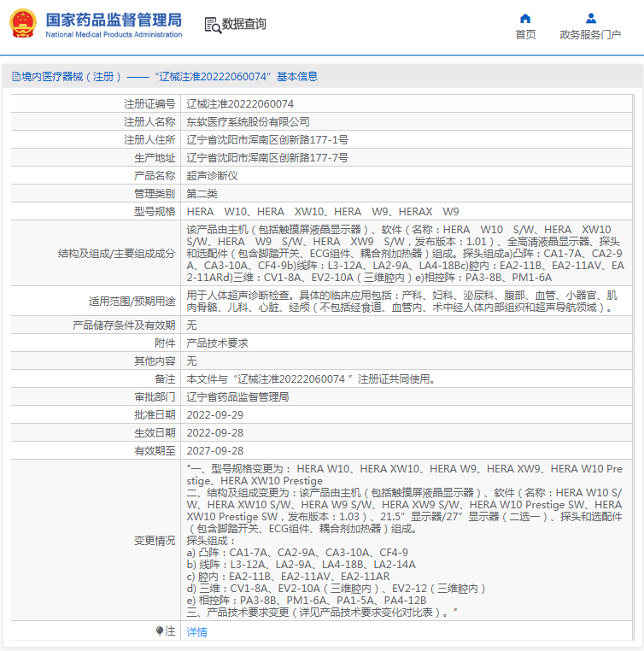
Task: Select effective date 2022-09-28
Action: coord(215,432)
